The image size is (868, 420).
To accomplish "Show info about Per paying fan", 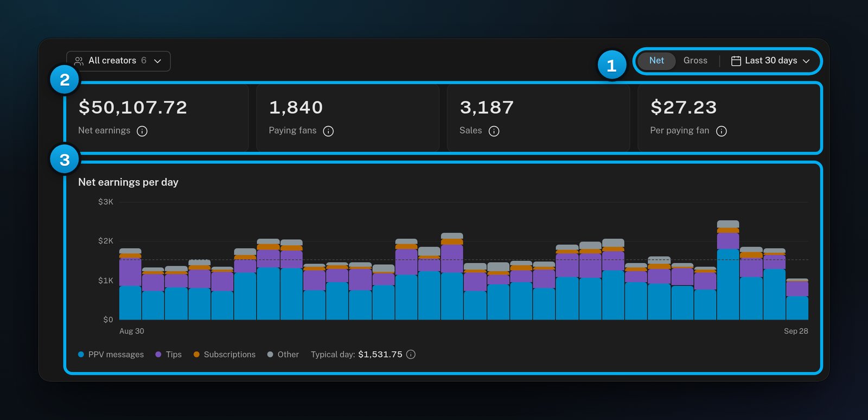I will [x=722, y=131].
